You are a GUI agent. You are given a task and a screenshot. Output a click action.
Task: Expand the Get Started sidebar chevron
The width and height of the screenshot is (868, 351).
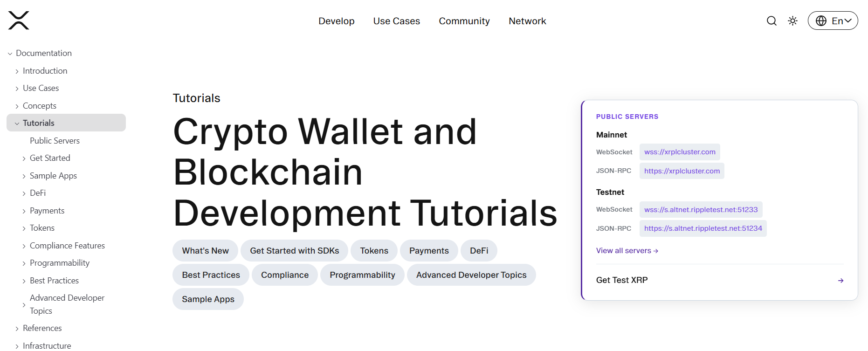pos(24,158)
